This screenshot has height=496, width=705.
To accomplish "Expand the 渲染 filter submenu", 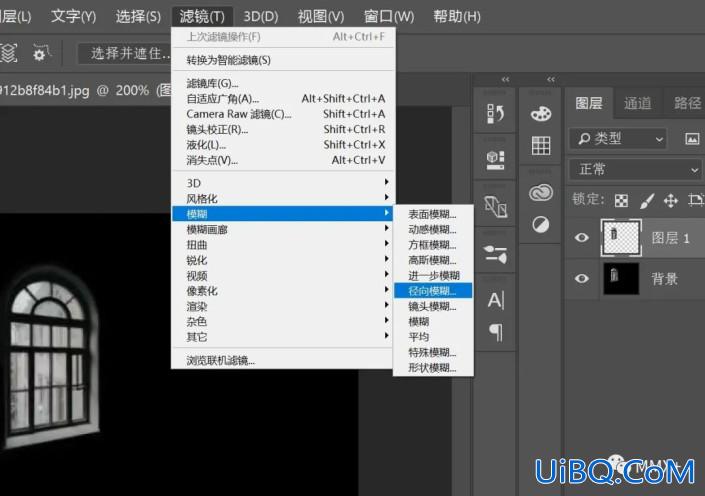I will tap(282, 306).
